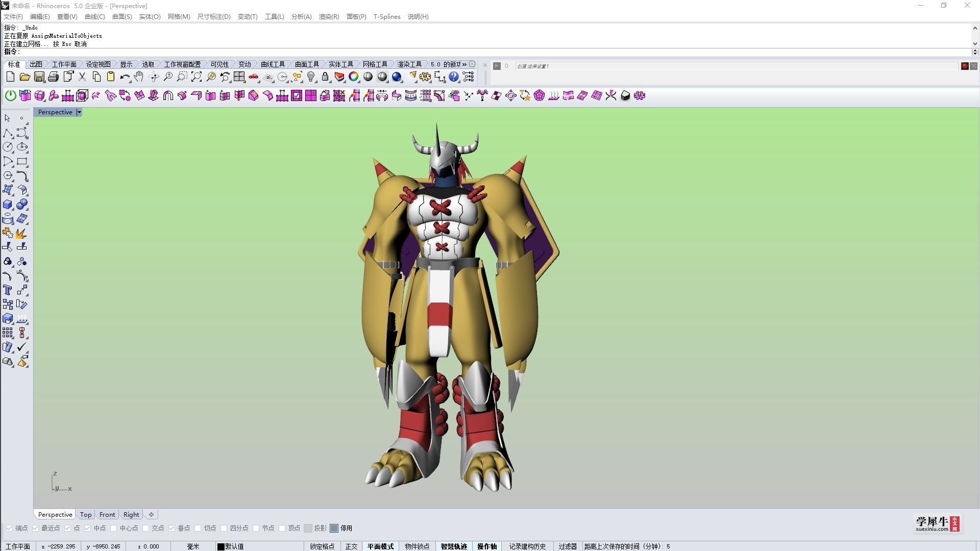Image resolution: width=980 pixels, height=551 pixels.
Task: Toggle 正交 ortho mode in status bar
Action: (351, 546)
